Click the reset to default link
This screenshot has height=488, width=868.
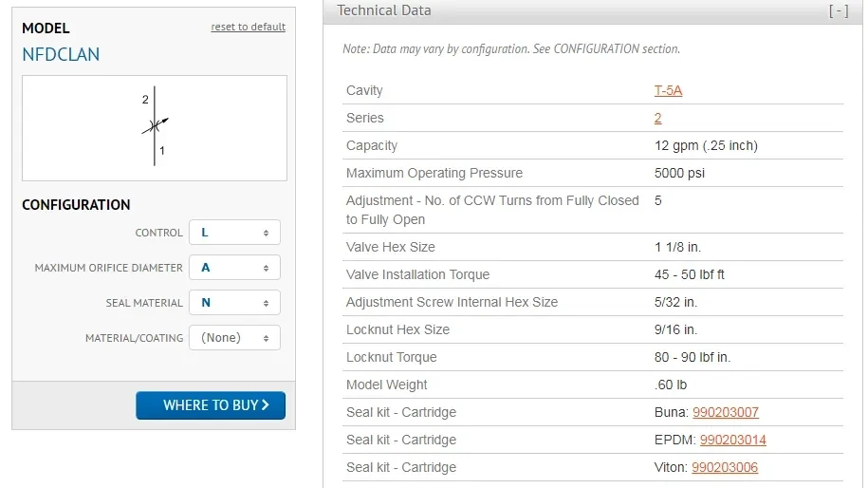[248, 27]
